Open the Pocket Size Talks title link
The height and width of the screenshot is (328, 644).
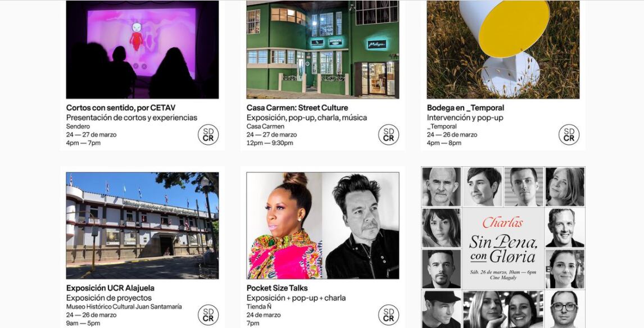(x=277, y=288)
